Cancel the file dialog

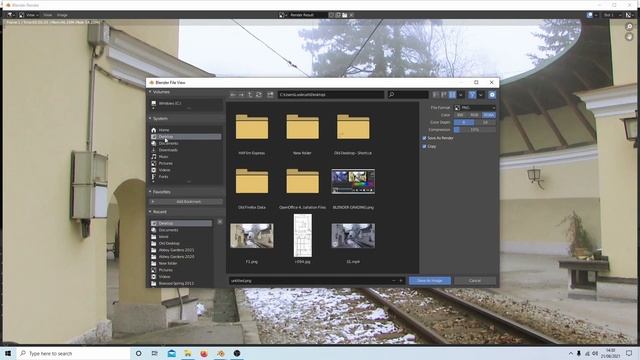[475, 280]
